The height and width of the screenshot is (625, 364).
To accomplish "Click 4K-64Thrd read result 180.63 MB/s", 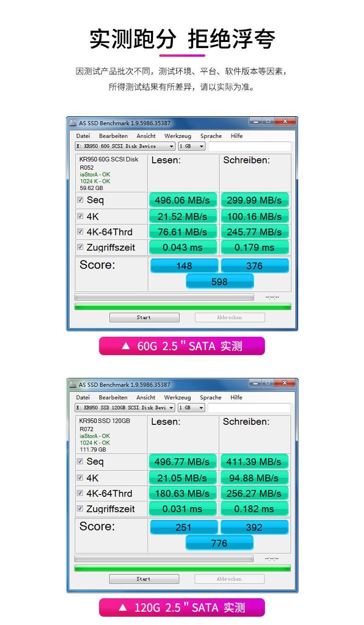I will click(182, 493).
